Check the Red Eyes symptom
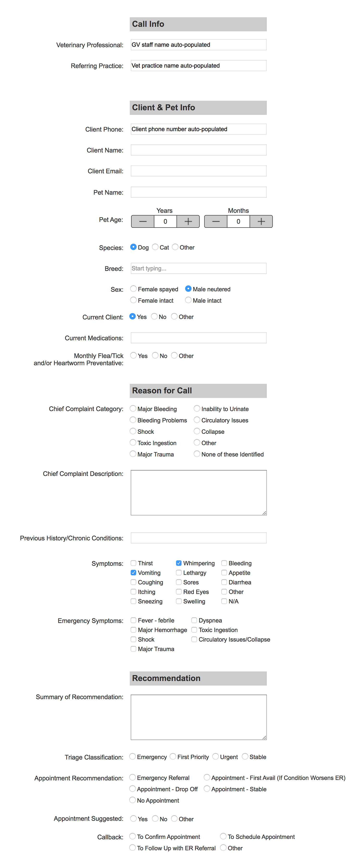The height and width of the screenshot is (868, 360). [179, 592]
